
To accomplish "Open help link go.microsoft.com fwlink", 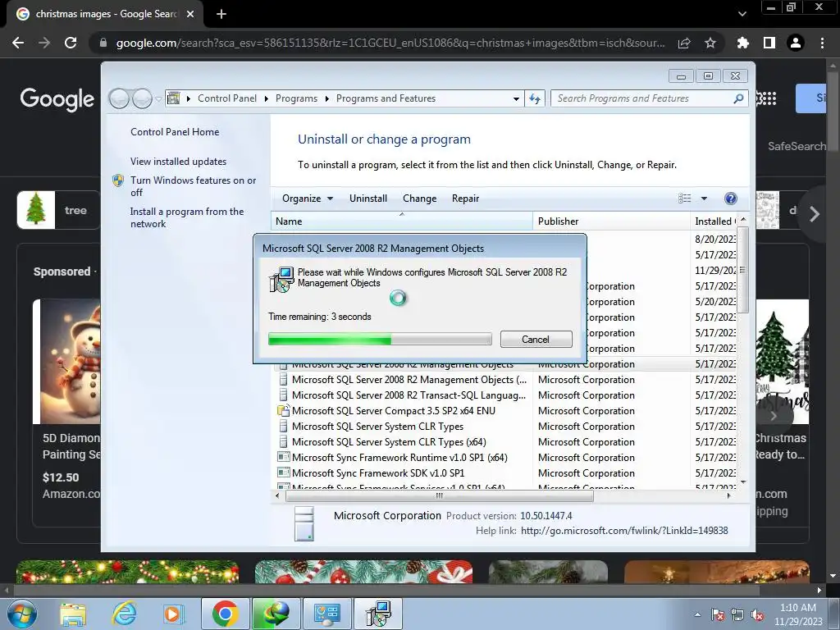I will point(624,531).
